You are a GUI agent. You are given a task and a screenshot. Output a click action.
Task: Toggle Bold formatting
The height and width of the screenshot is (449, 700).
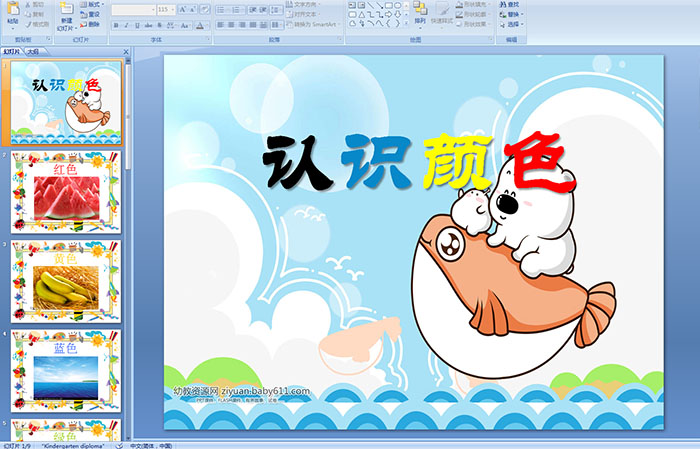[x=116, y=25]
